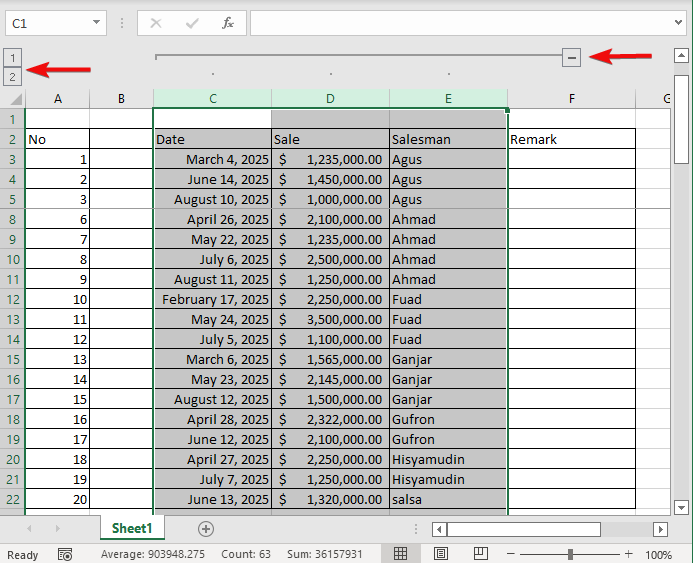Click the 'Date' header cell
The image size is (693, 563).
point(213,140)
